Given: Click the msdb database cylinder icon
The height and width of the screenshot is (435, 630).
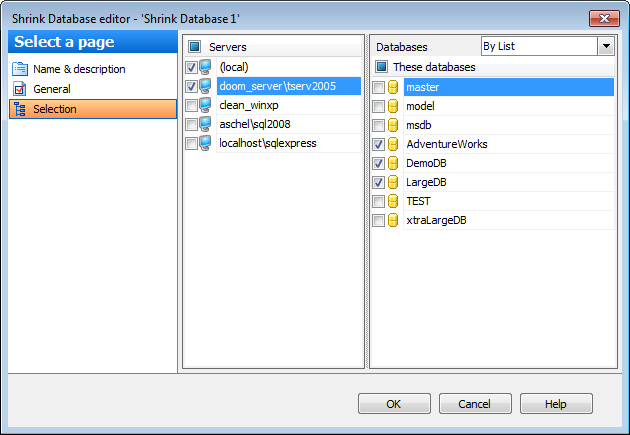Looking at the screenshot, I should click(x=393, y=125).
